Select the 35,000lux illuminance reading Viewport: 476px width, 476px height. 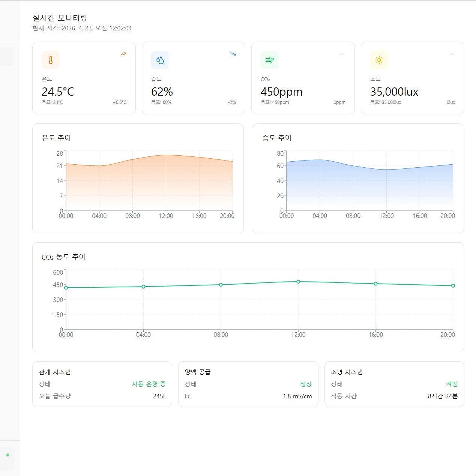pos(394,92)
